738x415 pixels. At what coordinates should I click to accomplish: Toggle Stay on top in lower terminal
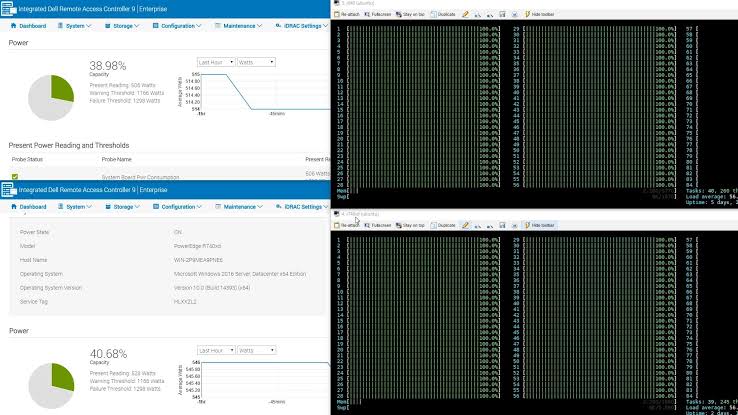410,225
